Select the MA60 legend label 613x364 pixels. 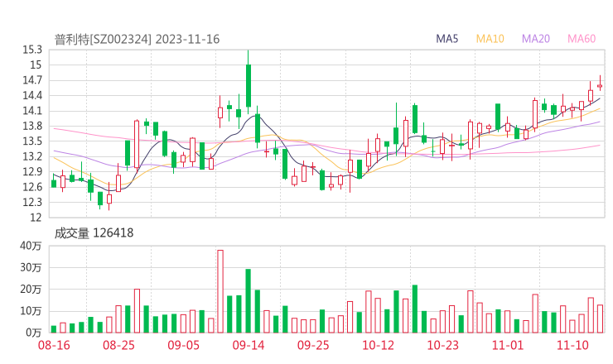coord(582,39)
